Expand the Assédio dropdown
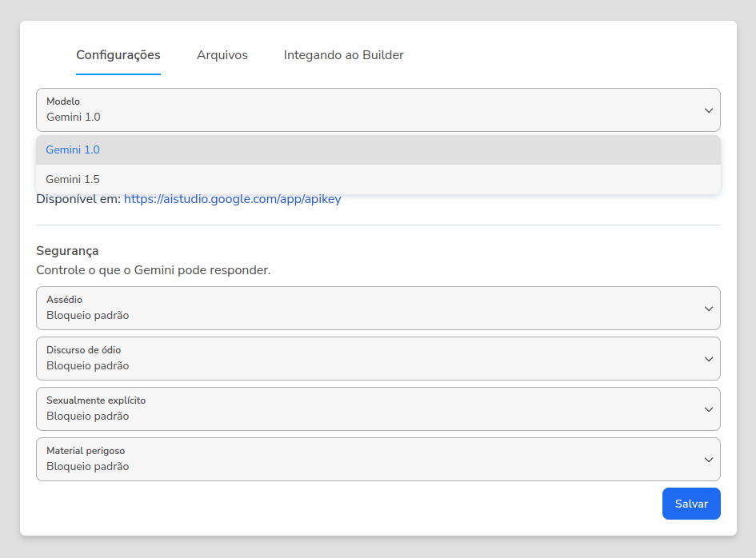 click(378, 309)
